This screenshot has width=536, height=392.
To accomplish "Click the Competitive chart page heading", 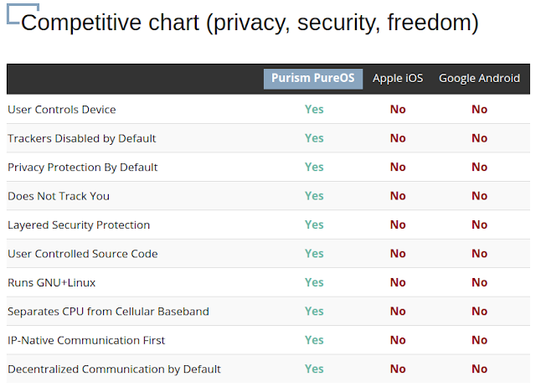I will (250, 23).
